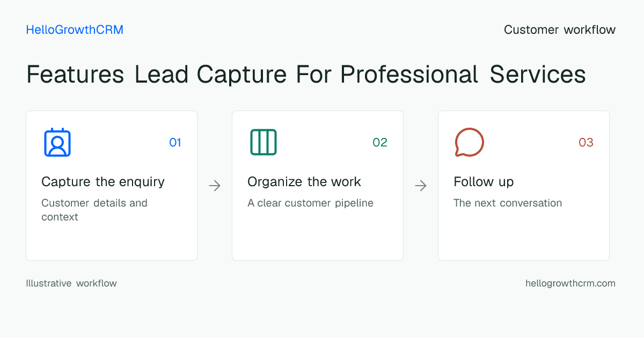Select the "Organize the work" title
The height and width of the screenshot is (338, 644).
point(304,182)
